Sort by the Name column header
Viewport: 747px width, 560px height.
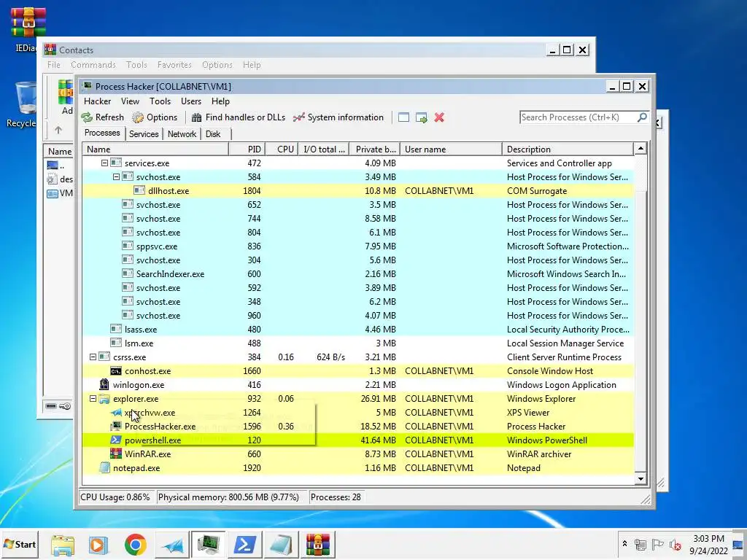pos(155,149)
